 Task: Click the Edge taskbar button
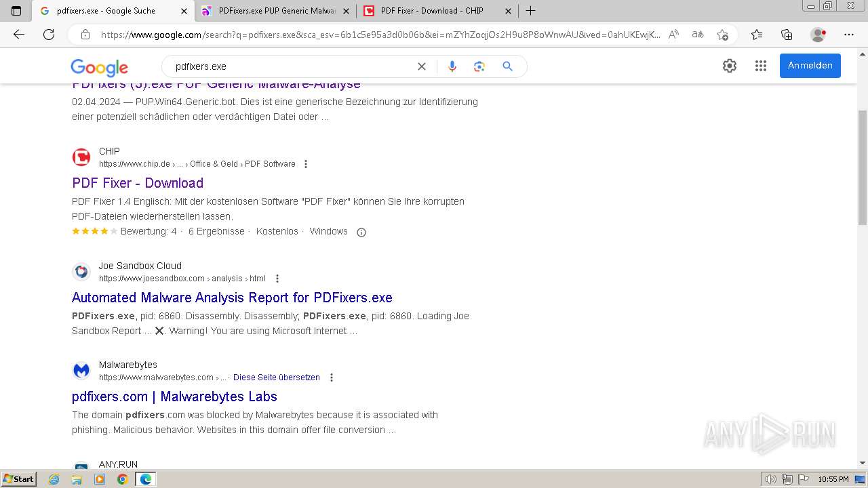(146, 479)
